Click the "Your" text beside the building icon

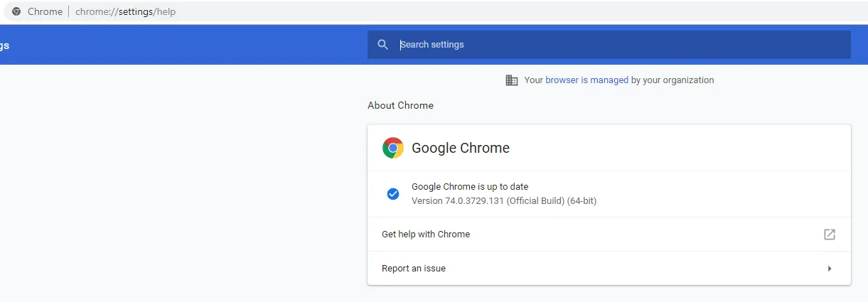tap(533, 80)
